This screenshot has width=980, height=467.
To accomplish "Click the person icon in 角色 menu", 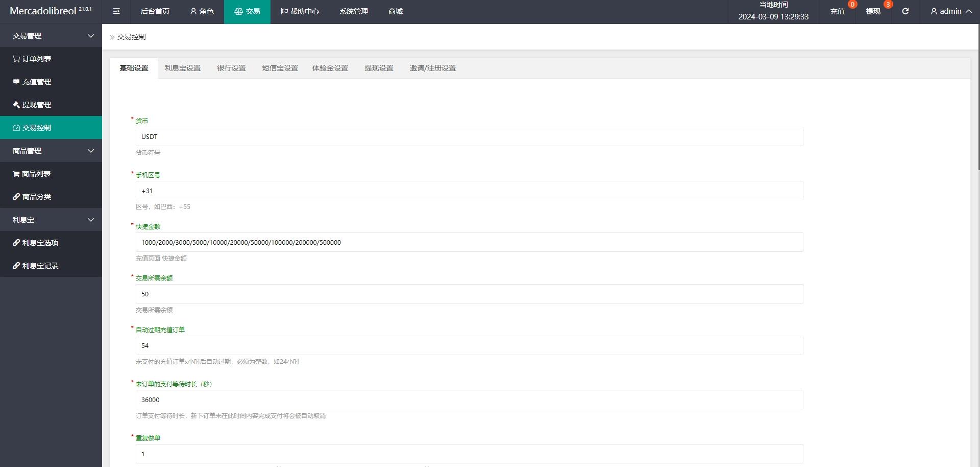I will pyautogui.click(x=193, y=11).
